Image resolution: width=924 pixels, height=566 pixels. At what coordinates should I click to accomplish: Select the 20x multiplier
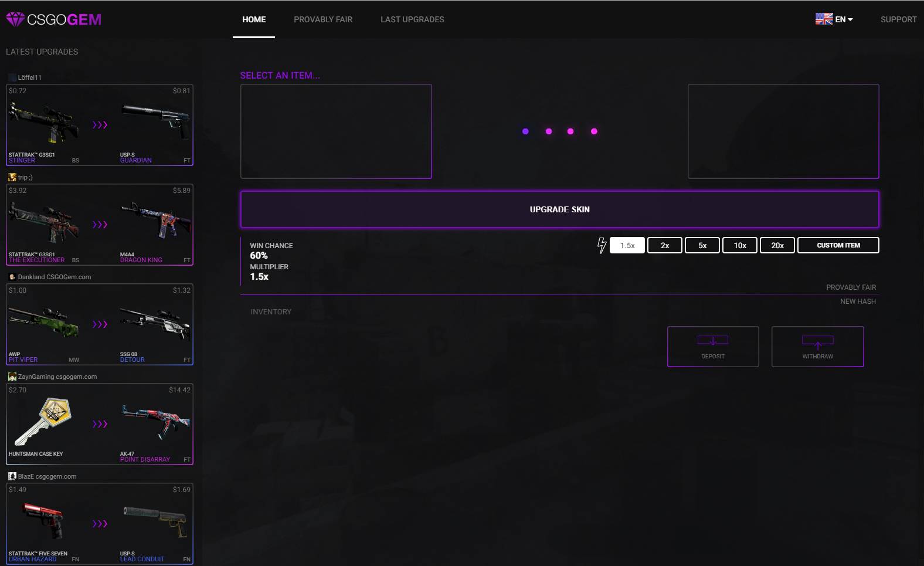777,245
